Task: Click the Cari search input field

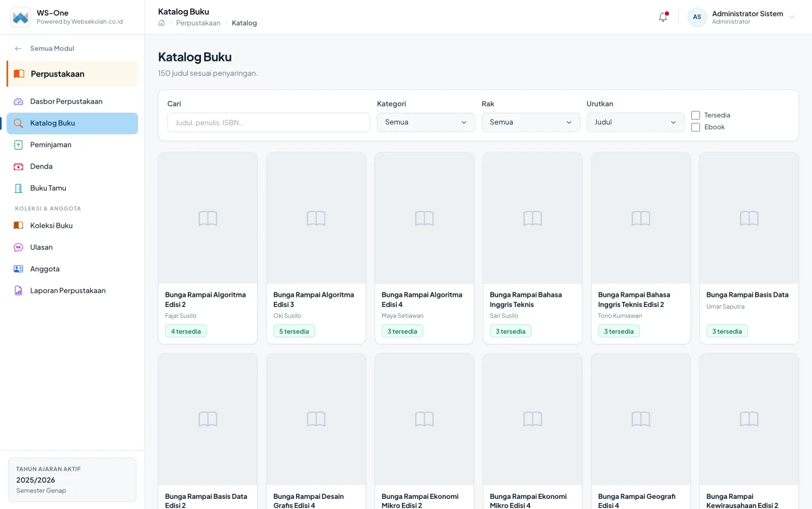Action: [x=268, y=122]
